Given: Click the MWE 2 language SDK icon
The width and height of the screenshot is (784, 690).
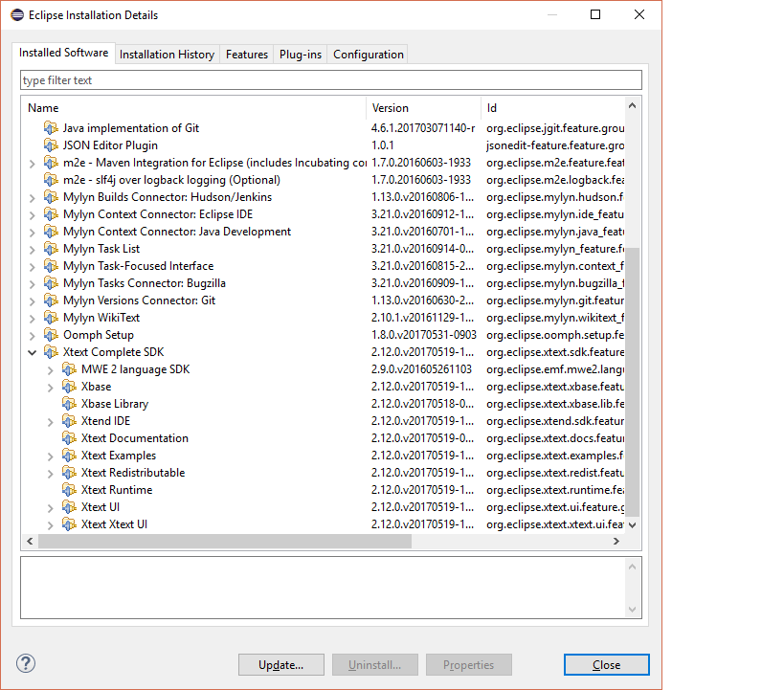Looking at the screenshot, I should pyautogui.click(x=69, y=369).
